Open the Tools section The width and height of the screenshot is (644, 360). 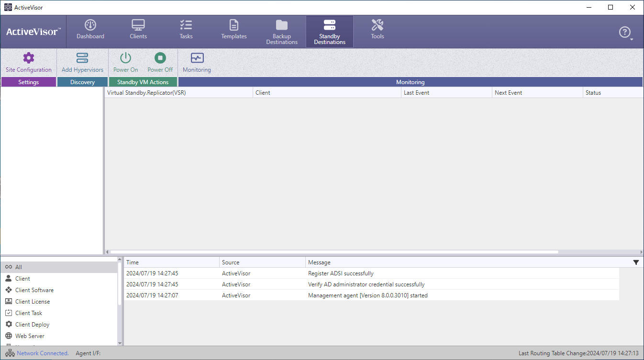(378, 31)
